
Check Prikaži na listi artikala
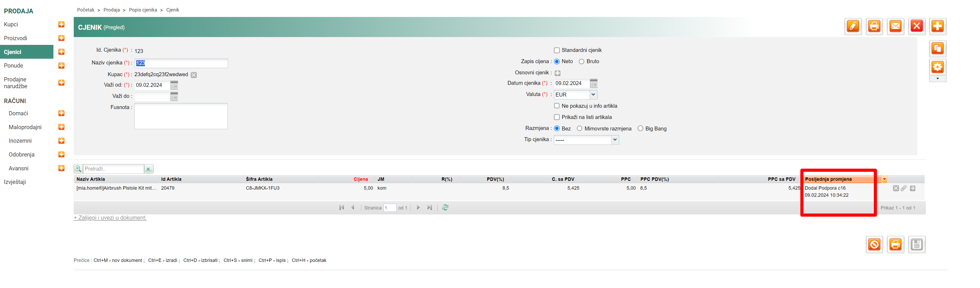pos(557,117)
